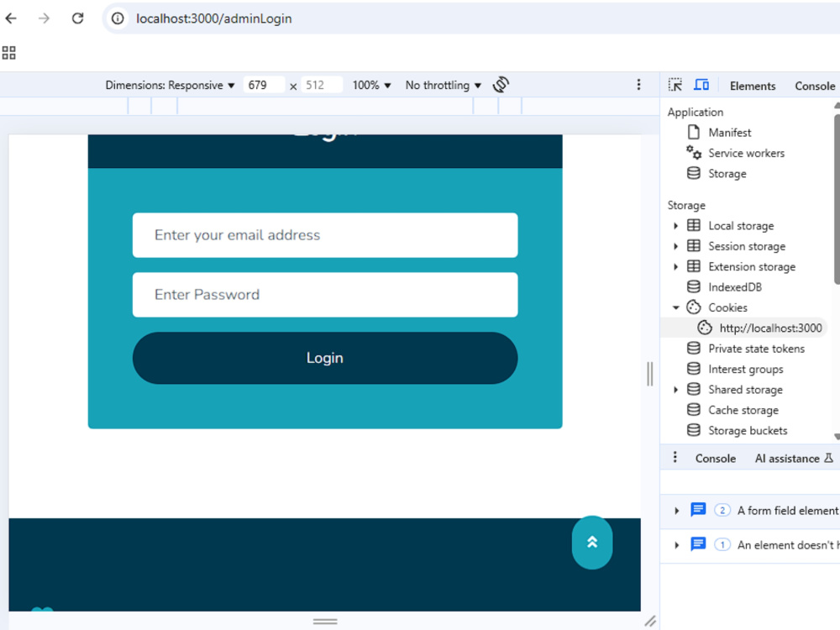Click the Session storage label

click(x=747, y=246)
